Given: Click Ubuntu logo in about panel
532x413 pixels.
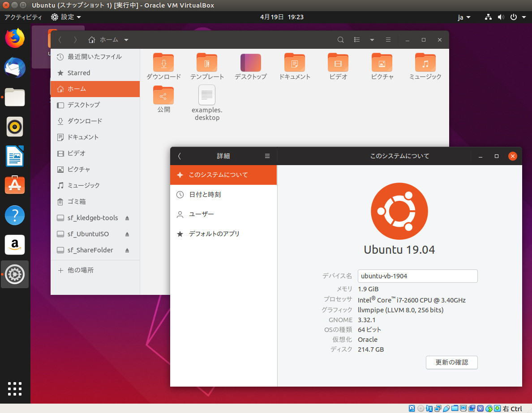Looking at the screenshot, I should tap(399, 211).
